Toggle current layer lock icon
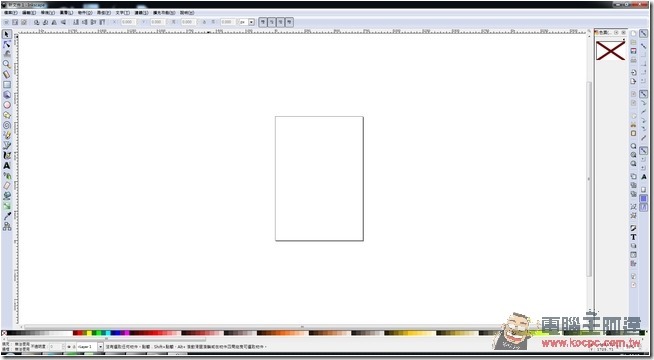Screen dimensions: 654x360 74,347
